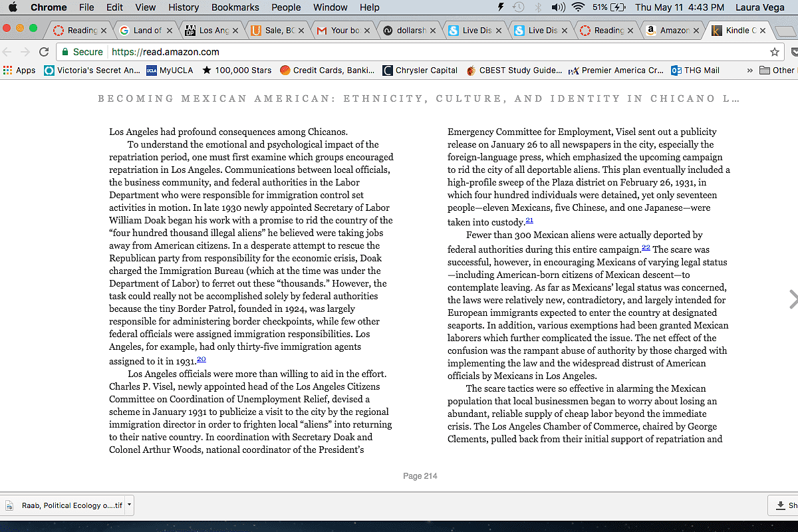Click the volume icon in menu bar
Viewport: 798px width, 532px height.
(558, 7)
